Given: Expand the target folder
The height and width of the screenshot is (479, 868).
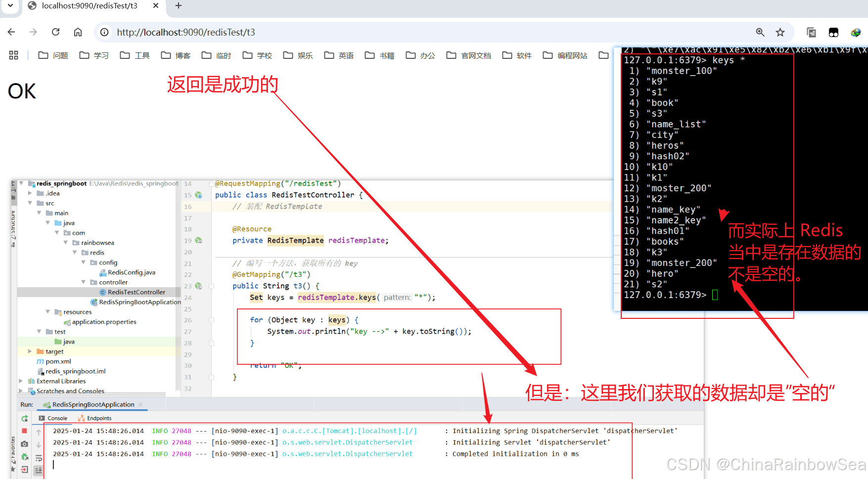Looking at the screenshot, I should (x=30, y=351).
